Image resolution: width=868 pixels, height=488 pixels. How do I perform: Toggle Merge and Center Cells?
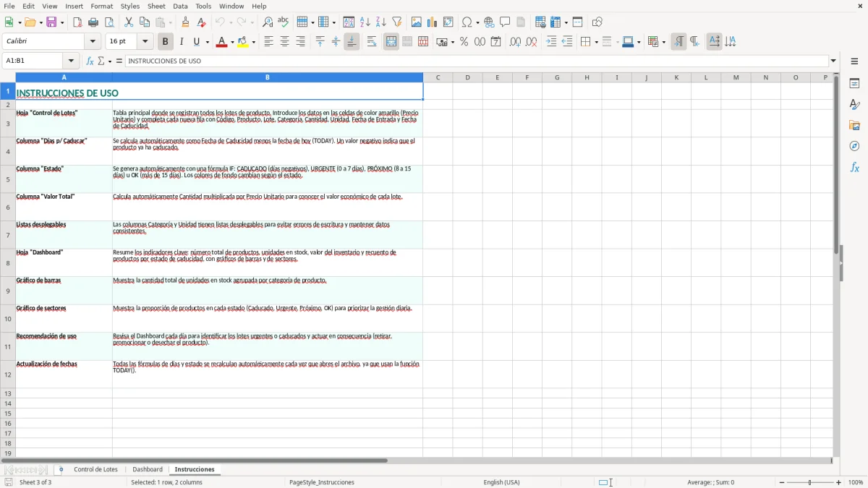391,42
